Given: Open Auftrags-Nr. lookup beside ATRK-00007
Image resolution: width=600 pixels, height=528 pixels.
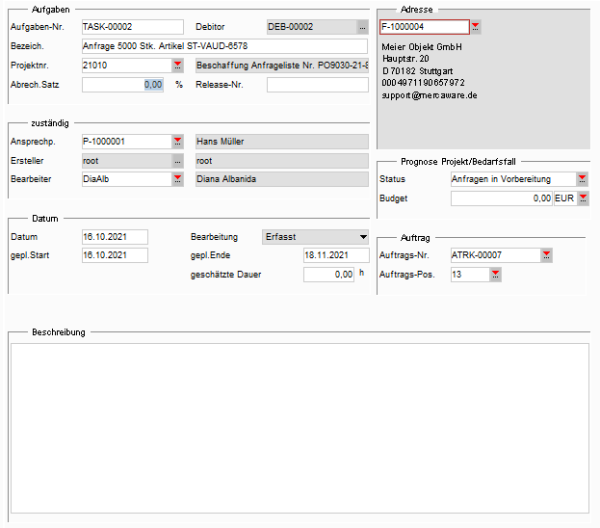Looking at the screenshot, I should 546,255.
